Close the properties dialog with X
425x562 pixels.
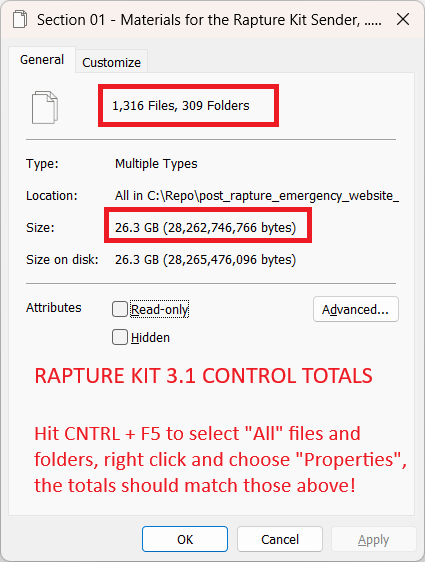pos(403,19)
